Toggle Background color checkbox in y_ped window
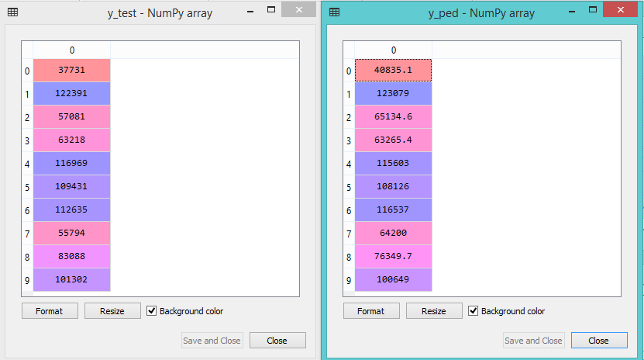The height and width of the screenshot is (360, 644). [474, 311]
